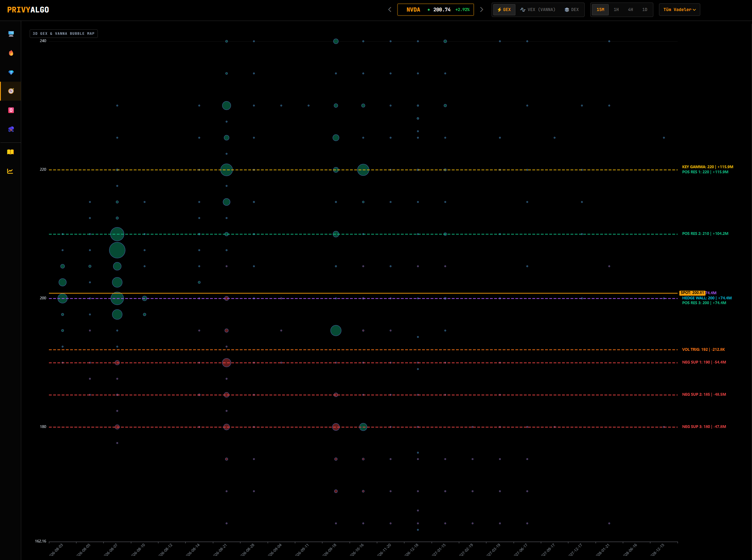Open the storm cloud lightning icon
The image size is (752, 560).
11,129
